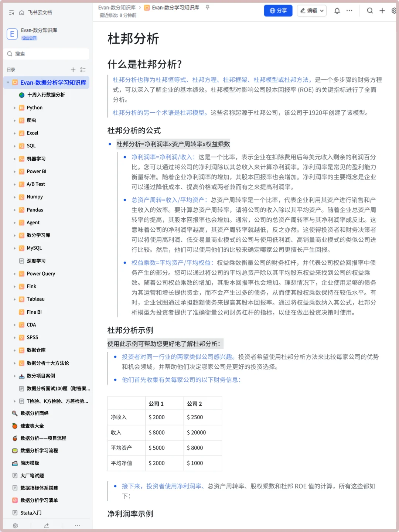Viewport: 399px width, 532px height.
Task: Expand the Excel folder
Action: (x=15, y=133)
